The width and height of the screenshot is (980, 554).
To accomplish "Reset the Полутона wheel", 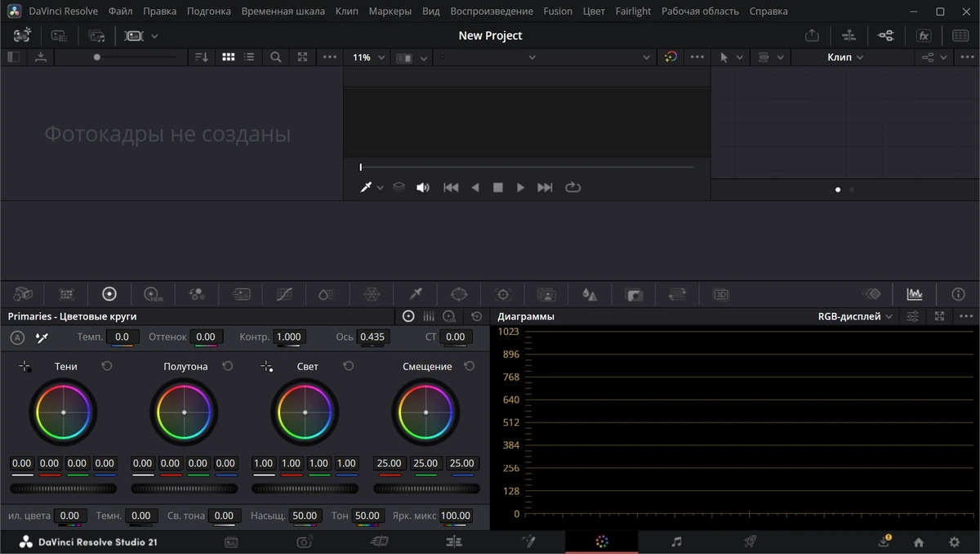I will (228, 366).
